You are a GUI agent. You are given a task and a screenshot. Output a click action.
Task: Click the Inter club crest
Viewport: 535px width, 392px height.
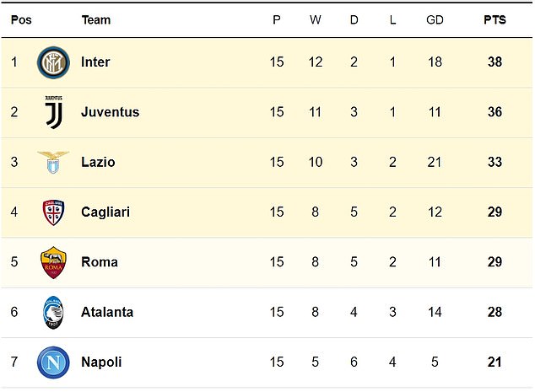pyautogui.click(x=52, y=62)
